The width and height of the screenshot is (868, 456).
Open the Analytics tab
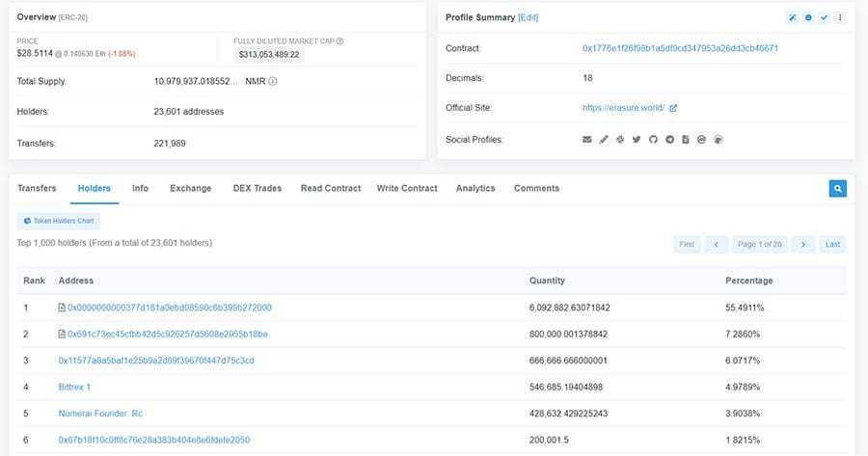[x=475, y=188]
